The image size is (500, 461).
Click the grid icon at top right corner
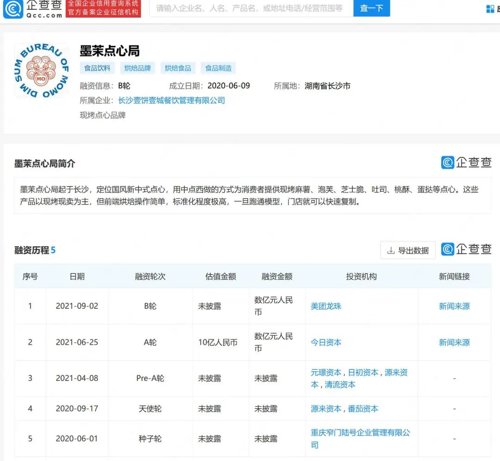(490, 9)
